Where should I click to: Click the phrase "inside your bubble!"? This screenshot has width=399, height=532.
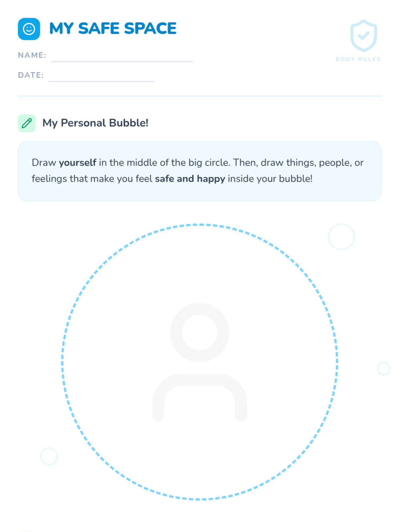coord(270,179)
